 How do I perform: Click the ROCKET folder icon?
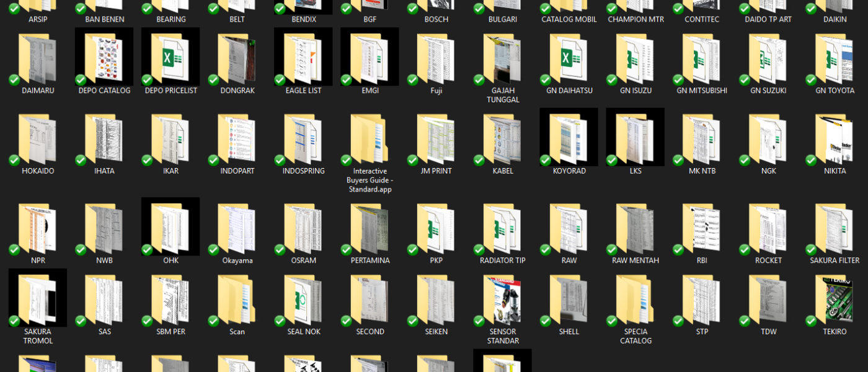(768, 229)
